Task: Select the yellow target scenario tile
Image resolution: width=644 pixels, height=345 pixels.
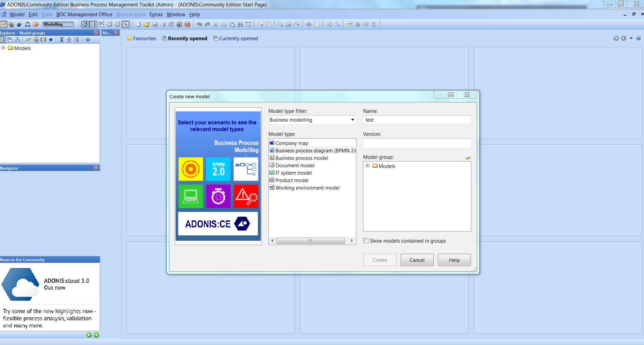Action: (191, 169)
